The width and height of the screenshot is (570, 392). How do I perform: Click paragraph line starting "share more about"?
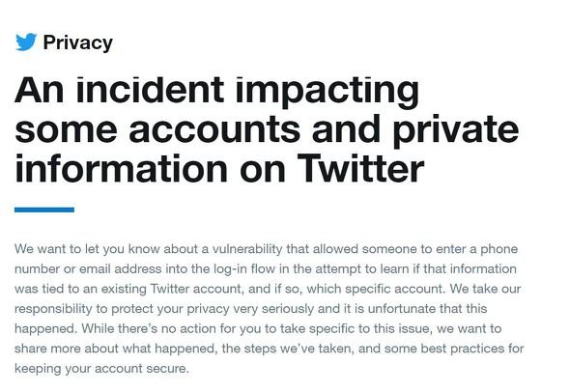[x=269, y=349]
